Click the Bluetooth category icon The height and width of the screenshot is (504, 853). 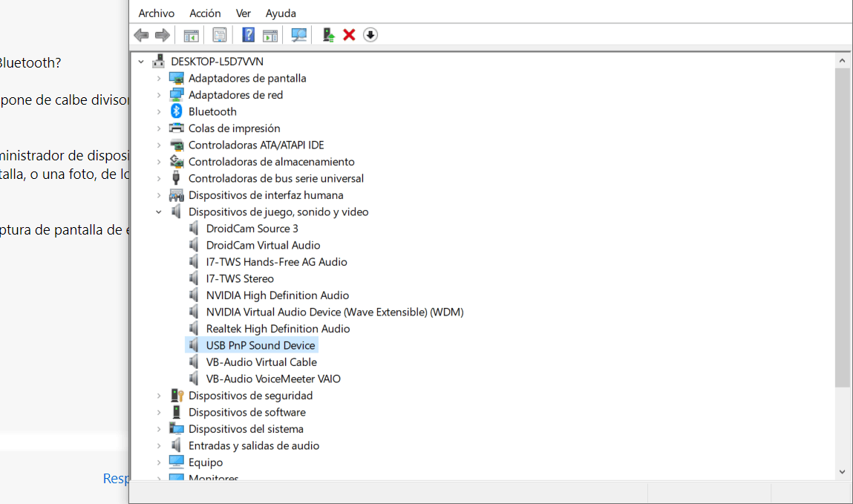(176, 111)
